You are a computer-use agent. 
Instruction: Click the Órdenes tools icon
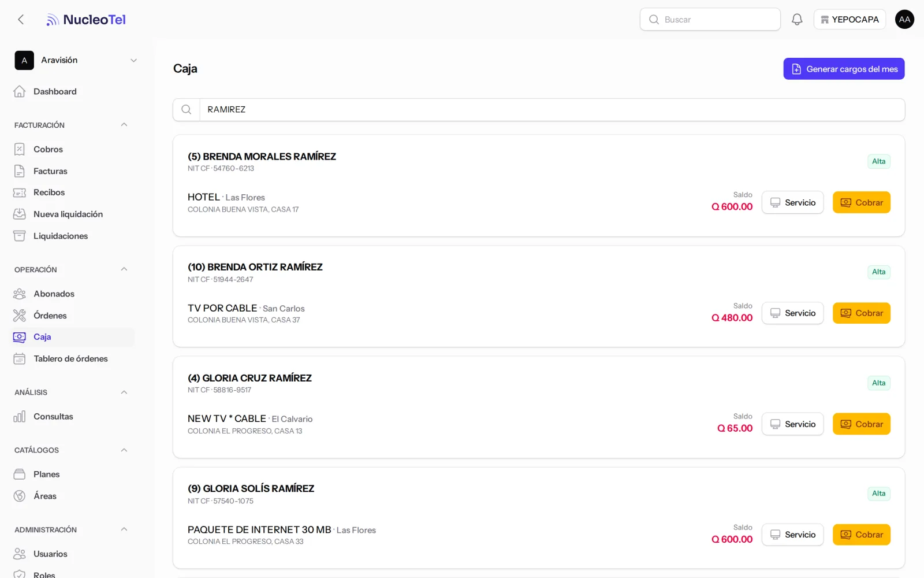20,316
